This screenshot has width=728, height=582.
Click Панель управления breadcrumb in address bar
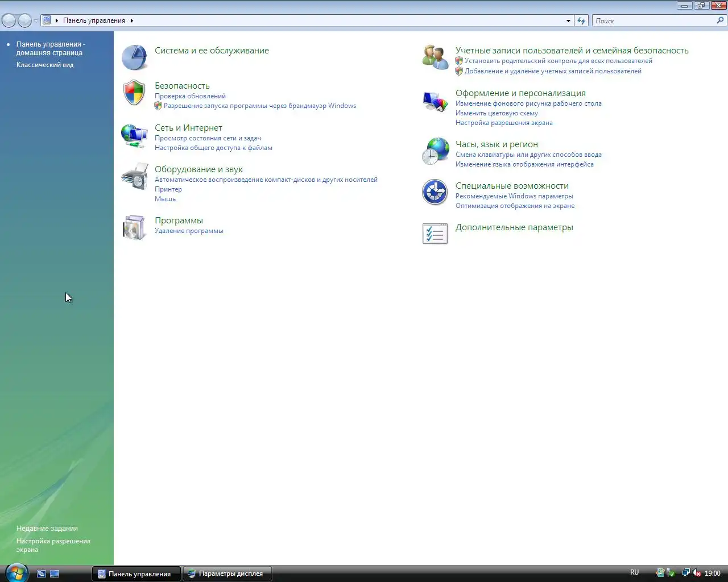click(x=94, y=20)
